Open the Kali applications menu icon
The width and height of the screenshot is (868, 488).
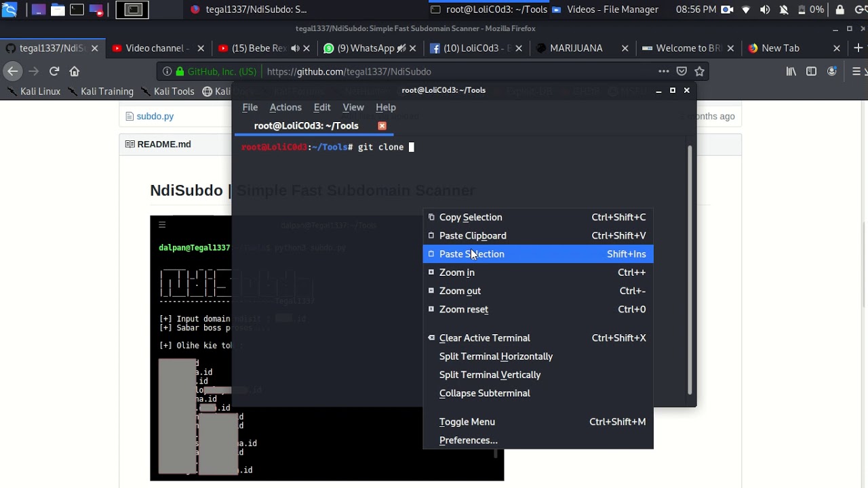tap(9, 9)
